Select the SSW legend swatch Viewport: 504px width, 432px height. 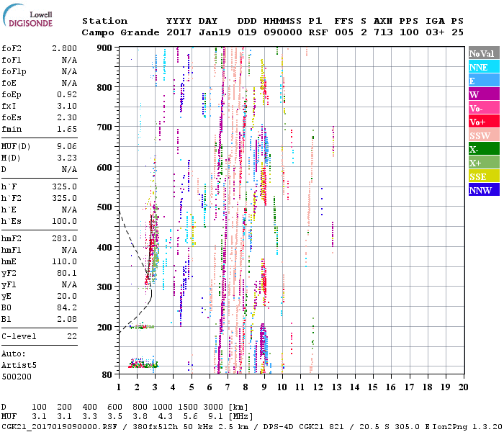click(482, 135)
